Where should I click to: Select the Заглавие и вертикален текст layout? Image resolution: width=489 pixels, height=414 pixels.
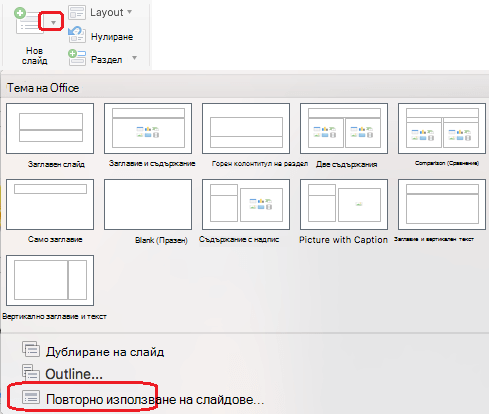pos(442,204)
